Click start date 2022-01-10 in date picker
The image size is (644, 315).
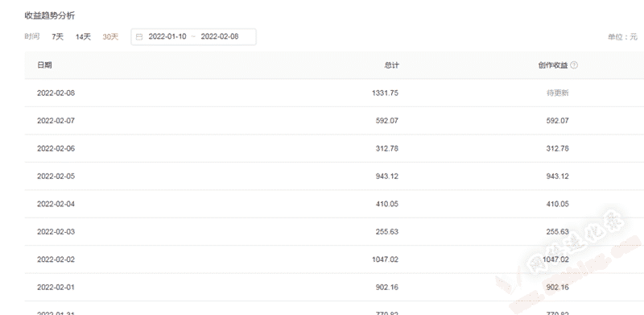(167, 36)
